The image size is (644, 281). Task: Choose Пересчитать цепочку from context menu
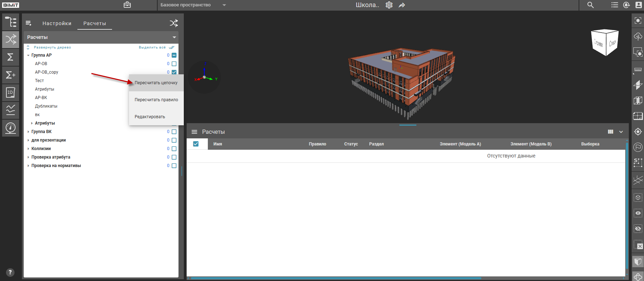pyautogui.click(x=156, y=83)
